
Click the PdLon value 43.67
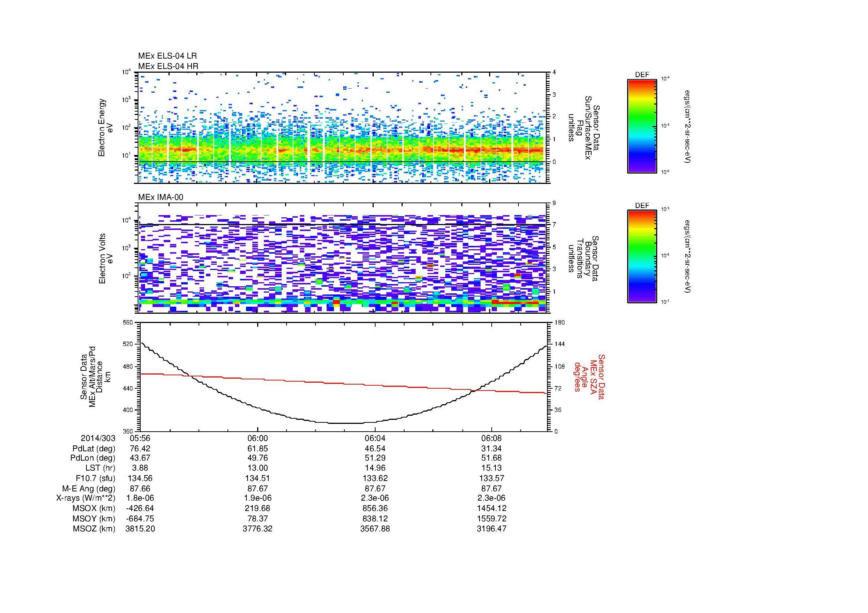coord(140,458)
